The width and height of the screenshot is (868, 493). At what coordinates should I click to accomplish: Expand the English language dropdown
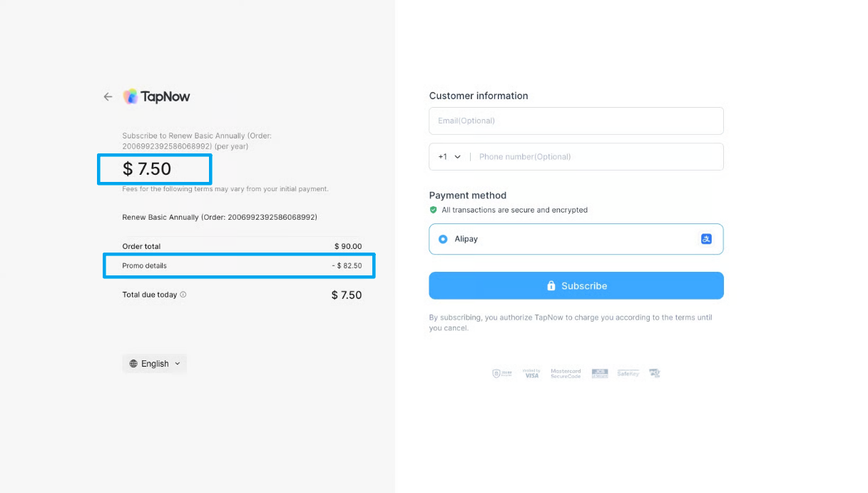154,364
